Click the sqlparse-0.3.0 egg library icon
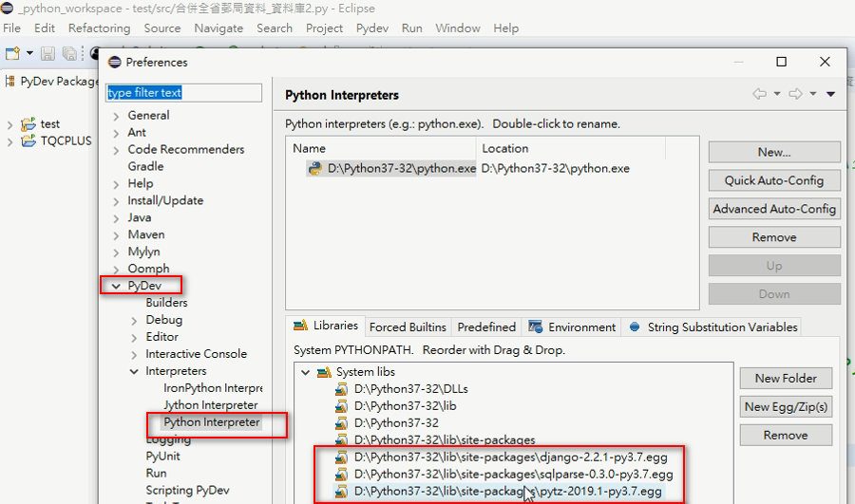Screen dimensions: 855x504 (x=341, y=474)
